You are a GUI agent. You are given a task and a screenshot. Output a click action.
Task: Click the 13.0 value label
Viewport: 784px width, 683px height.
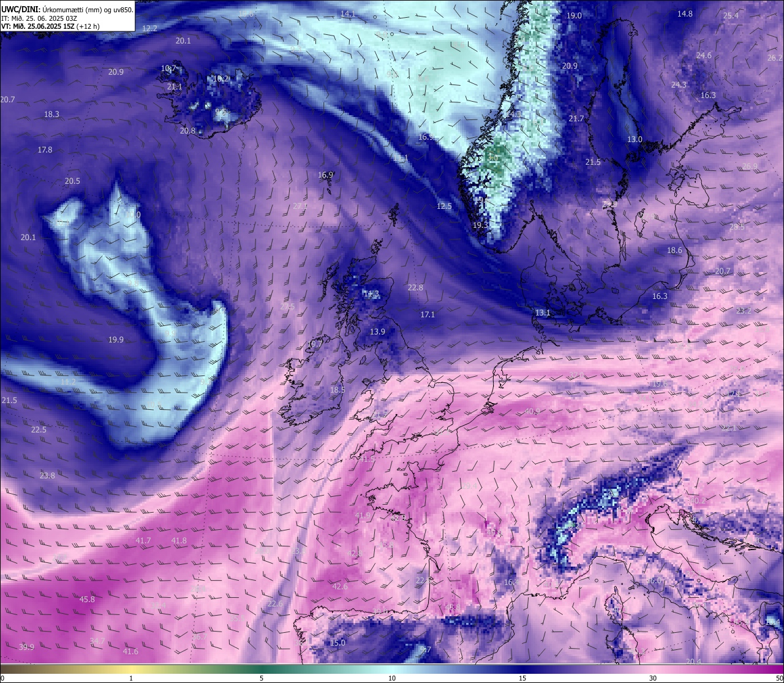pos(635,139)
